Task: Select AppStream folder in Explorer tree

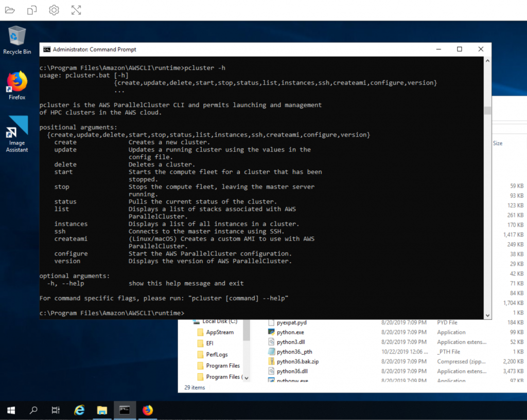Action: 215,332
